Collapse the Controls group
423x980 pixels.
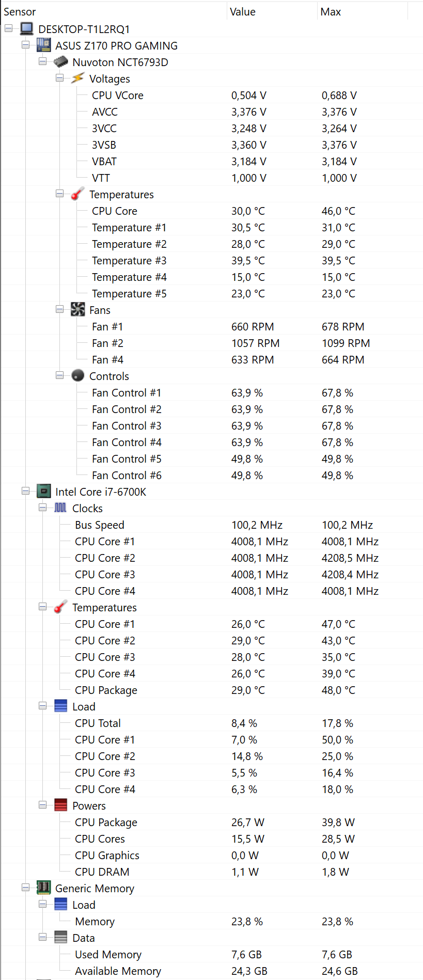[60, 375]
